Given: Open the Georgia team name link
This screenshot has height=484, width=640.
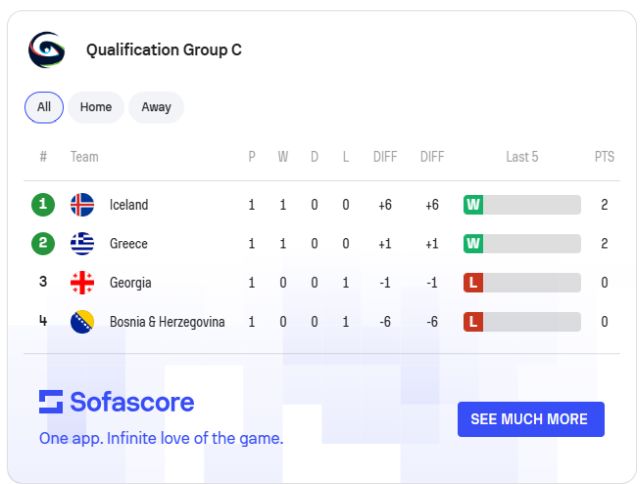Looking at the screenshot, I should (x=131, y=283).
